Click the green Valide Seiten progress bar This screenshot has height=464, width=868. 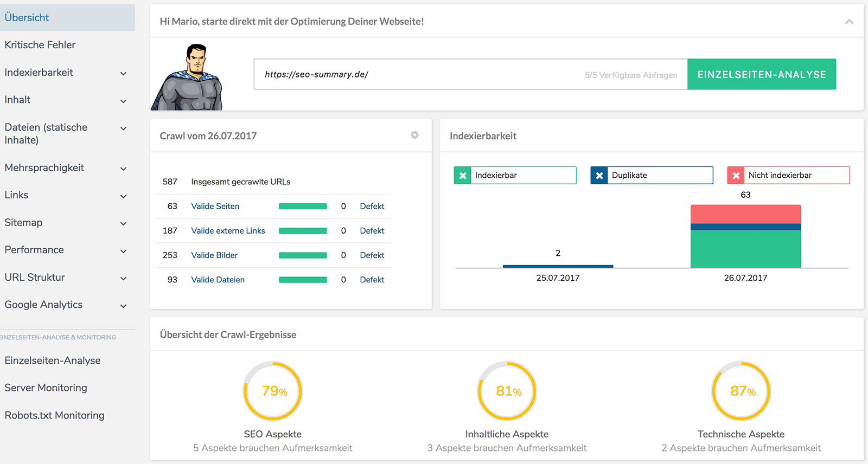[303, 207]
